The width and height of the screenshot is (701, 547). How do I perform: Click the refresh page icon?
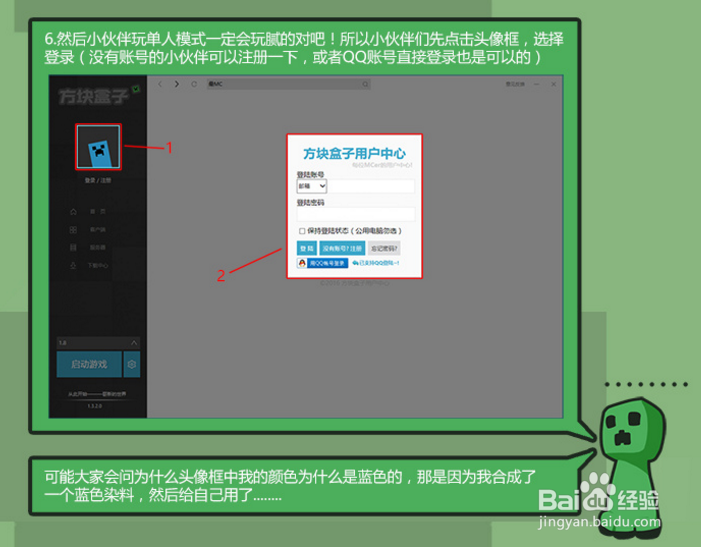tap(194, 84)
